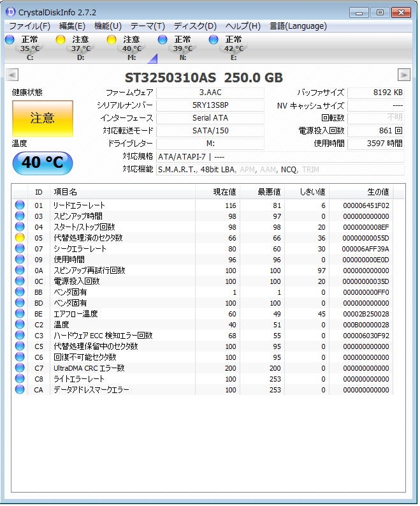Open the ディスク(D) menu
420x506 pixels.
(x=195, y=26)
